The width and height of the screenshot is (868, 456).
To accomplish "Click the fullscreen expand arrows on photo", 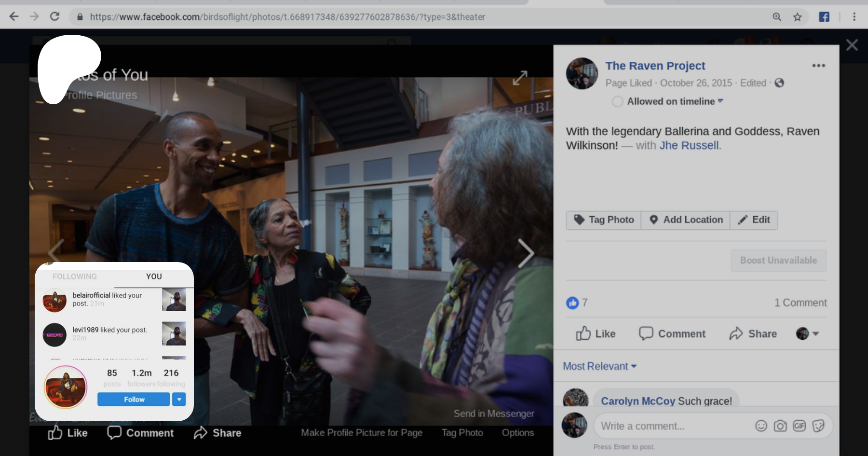I will (520, 78).
